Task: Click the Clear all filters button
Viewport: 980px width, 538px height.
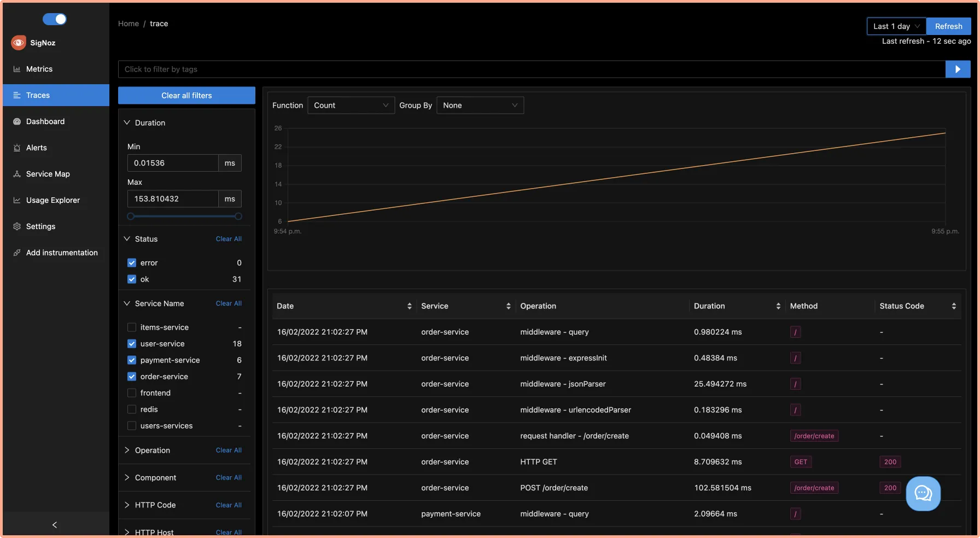Action: point(186,96)
